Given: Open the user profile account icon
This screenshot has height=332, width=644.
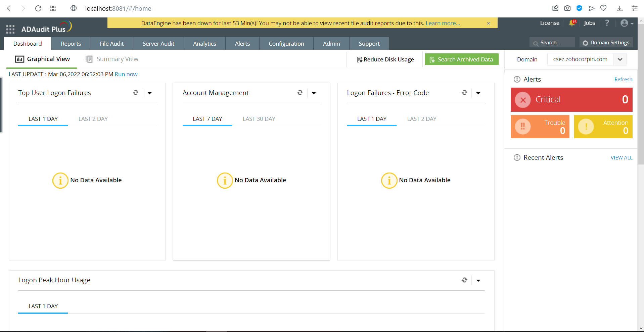Looking at the screenshot, I should (x=624, y=23).
